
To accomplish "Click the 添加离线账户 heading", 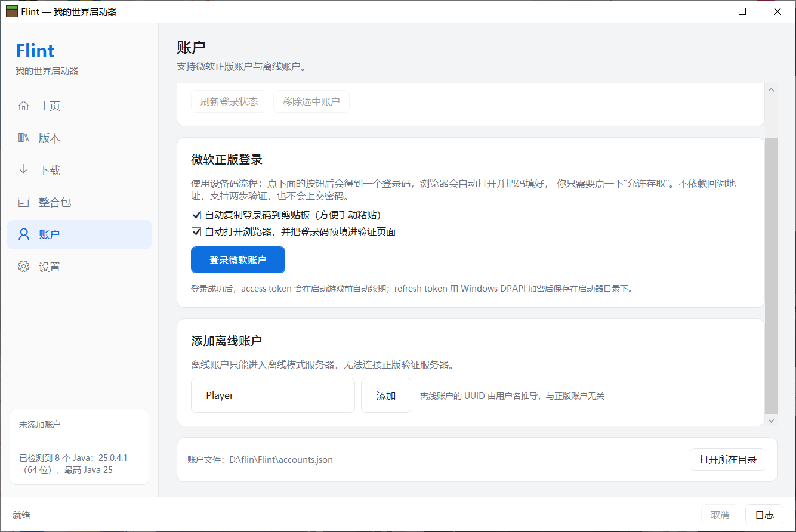I will pos(227,341).
